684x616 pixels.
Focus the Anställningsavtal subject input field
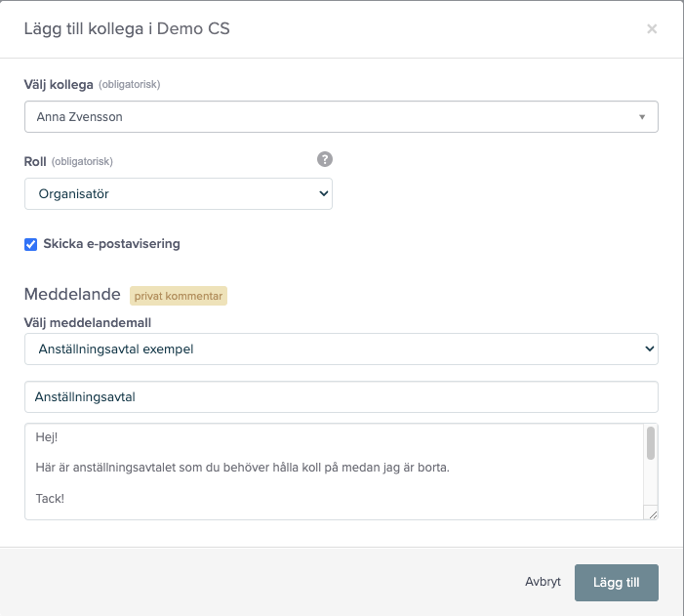(x=342, y=397)
